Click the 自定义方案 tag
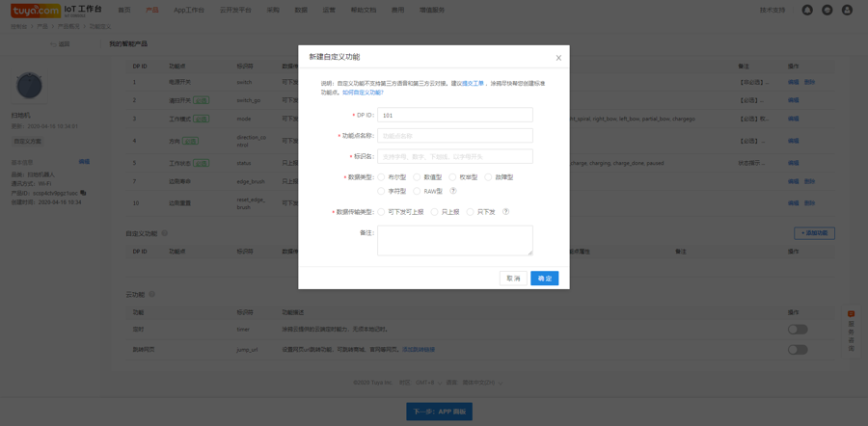Screen dimensions: 868x426 [28, 142]
